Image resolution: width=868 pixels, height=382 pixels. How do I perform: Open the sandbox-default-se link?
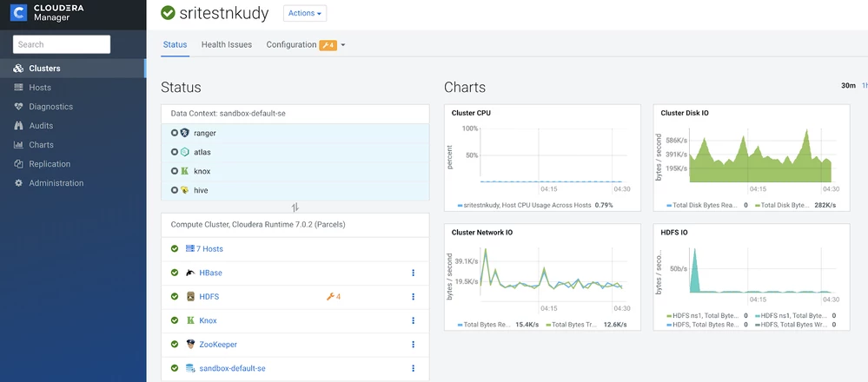coord(233,368)
